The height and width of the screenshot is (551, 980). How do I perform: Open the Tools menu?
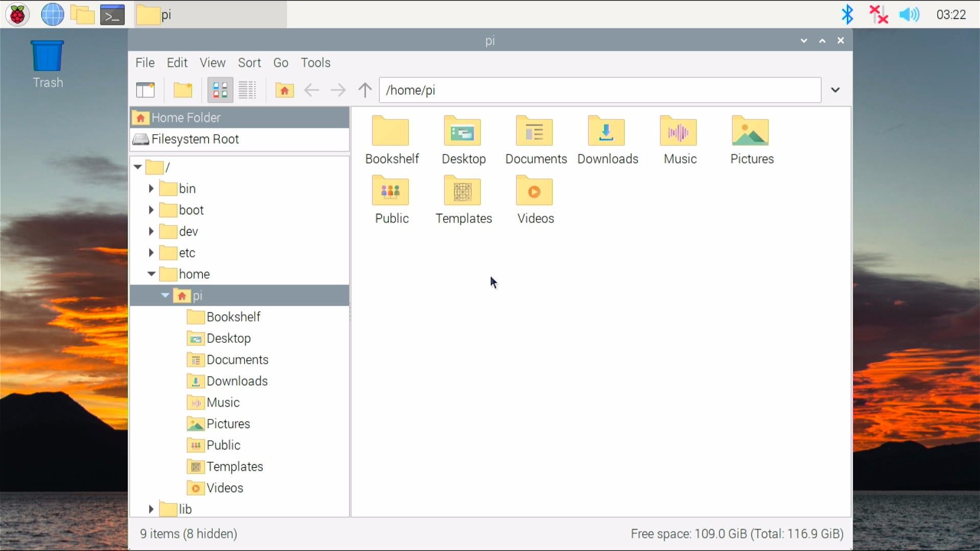pos(315,62)
